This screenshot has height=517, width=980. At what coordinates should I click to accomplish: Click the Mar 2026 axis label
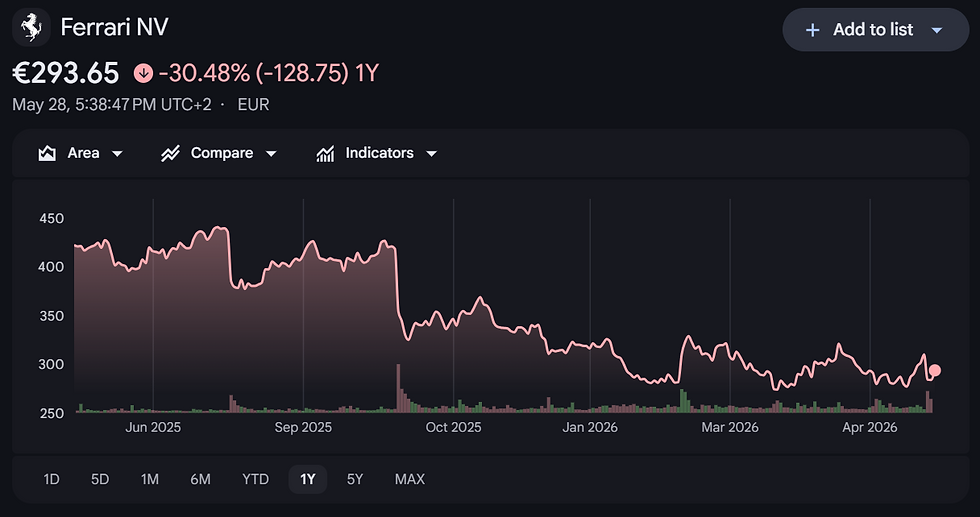click(730, 428)
